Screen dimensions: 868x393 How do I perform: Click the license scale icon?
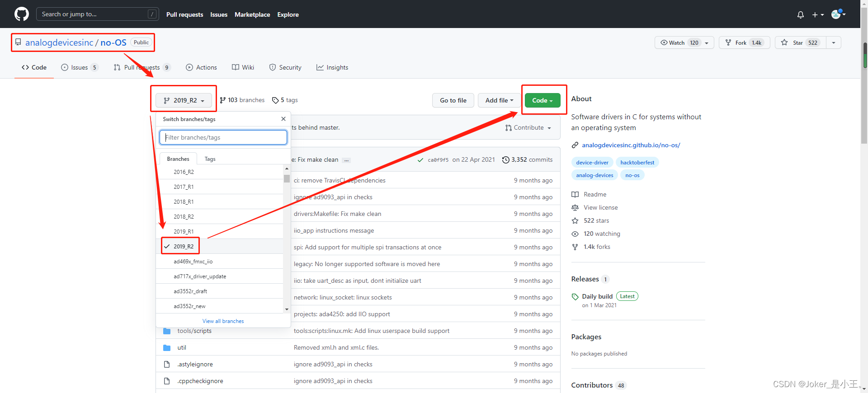[x=575, y=207]
